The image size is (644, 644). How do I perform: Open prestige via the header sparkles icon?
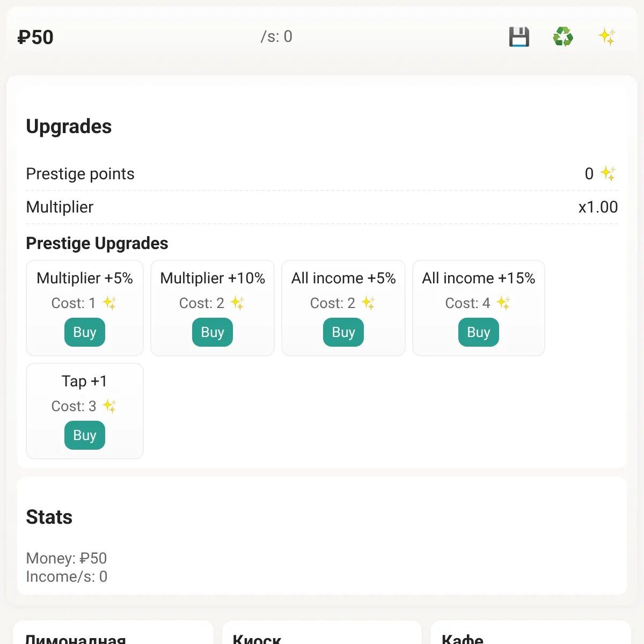pos(607,37)
